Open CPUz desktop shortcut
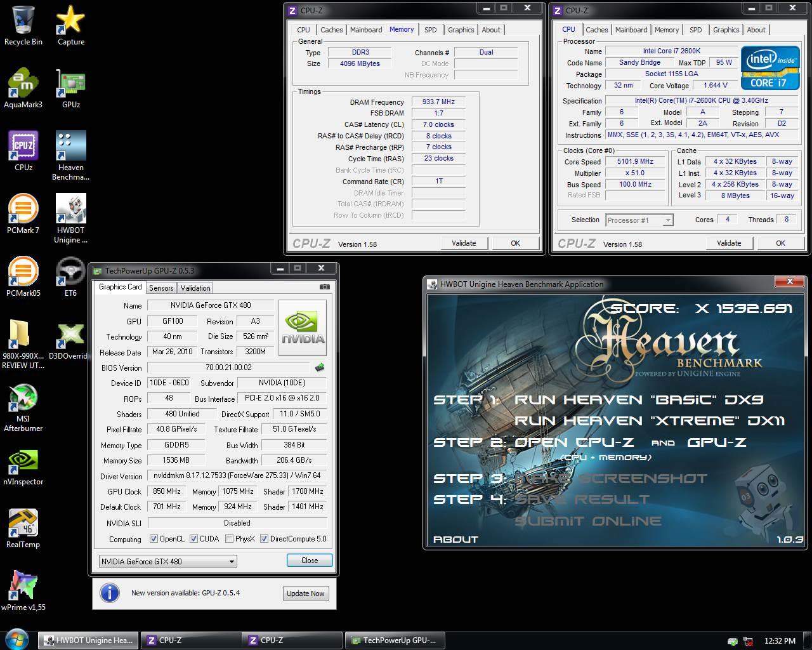This screenshot has height=650, width=812. tap(23, 151)
